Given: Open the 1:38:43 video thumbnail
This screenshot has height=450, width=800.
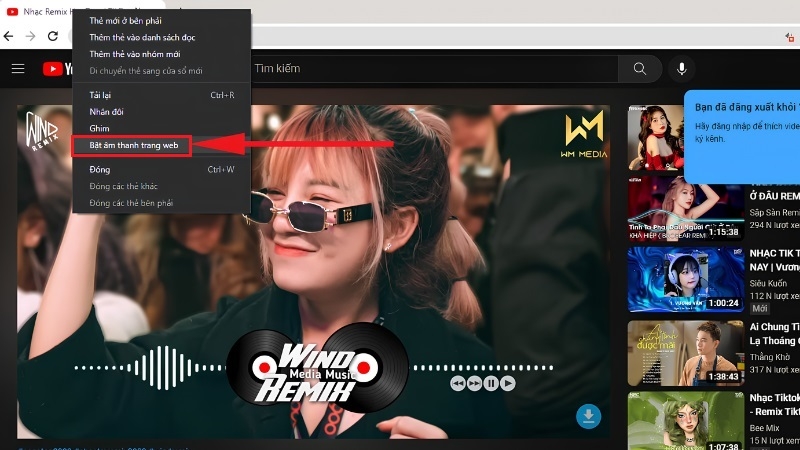Looking at the screenshot, I should [686, 353].
